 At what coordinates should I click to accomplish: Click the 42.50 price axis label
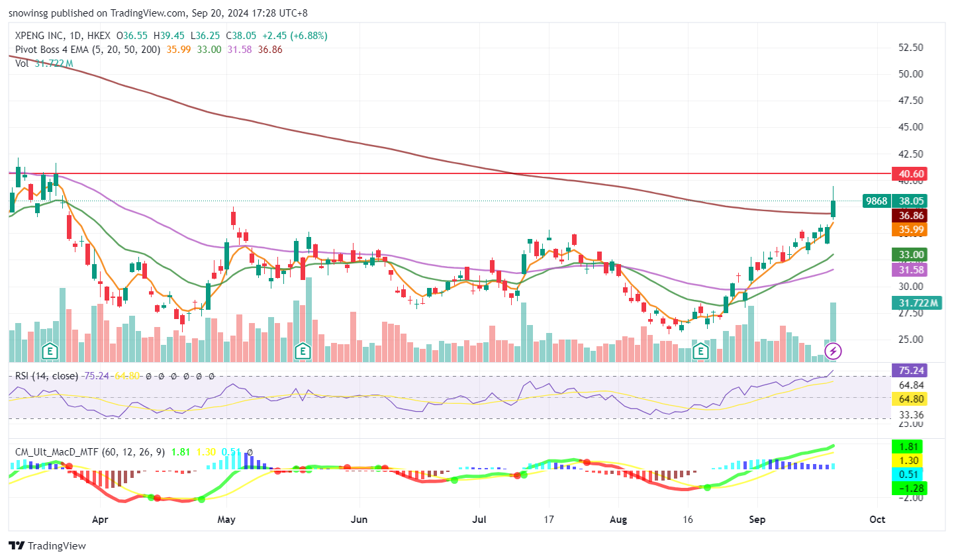(911, 154)
